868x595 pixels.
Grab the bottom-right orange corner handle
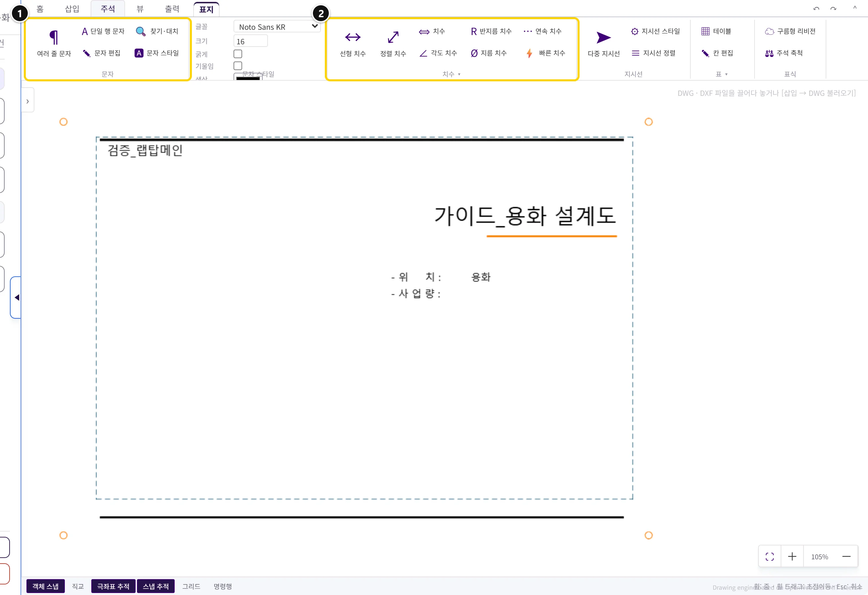(649, 535)
